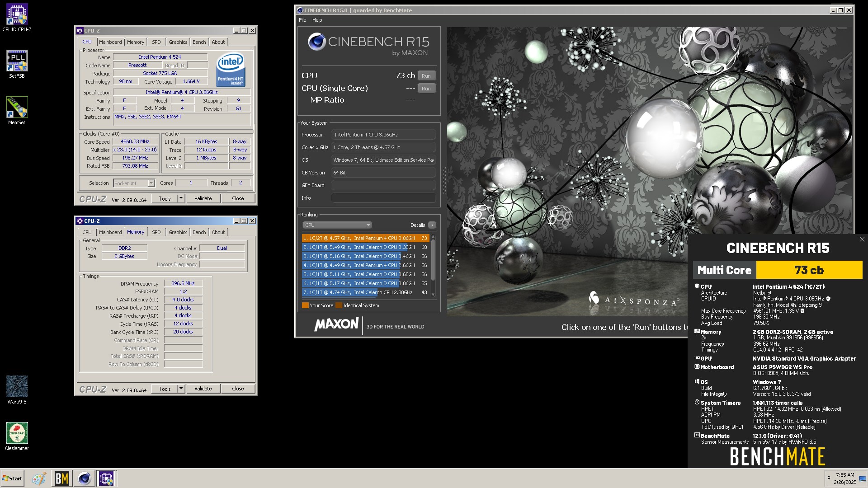Click the Core Speed 4560.23 MHz value
The image size is (868, 488).
135,141
